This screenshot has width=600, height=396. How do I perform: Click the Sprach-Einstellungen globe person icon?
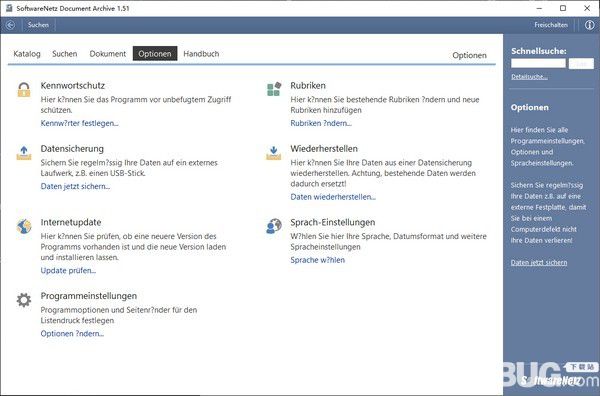pyautogui.click(x=274, y=226)
